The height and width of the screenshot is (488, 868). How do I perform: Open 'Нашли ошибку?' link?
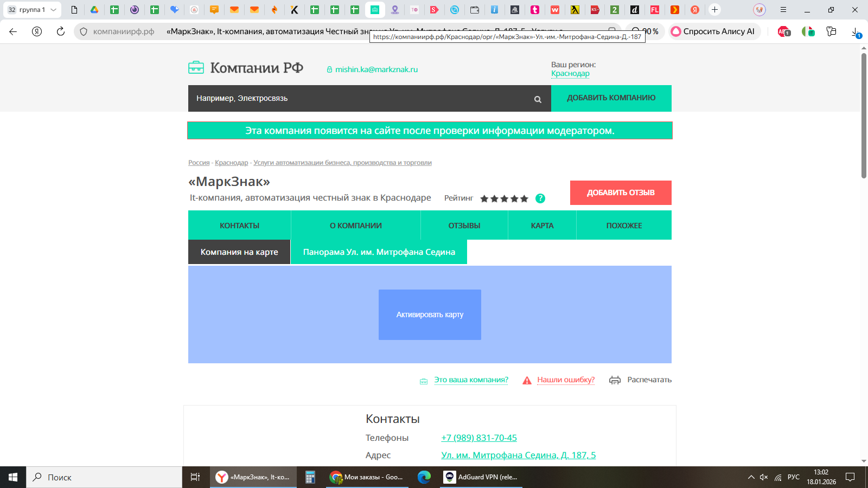pyautogui.click(x=566, y=380)
